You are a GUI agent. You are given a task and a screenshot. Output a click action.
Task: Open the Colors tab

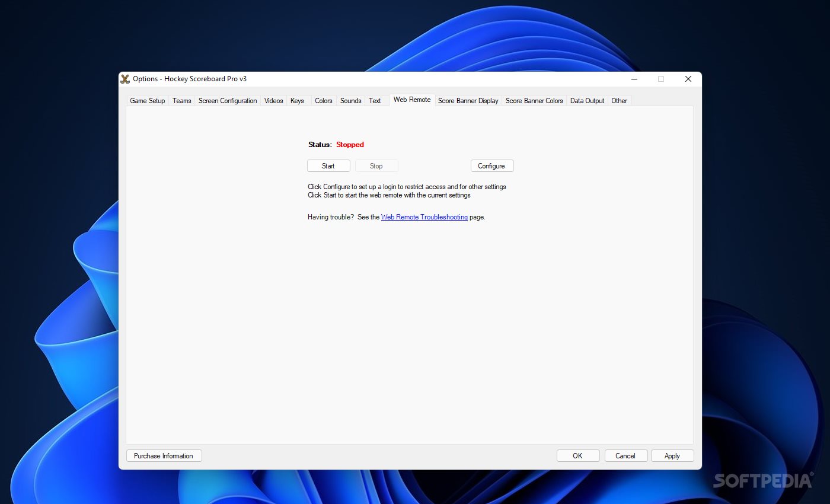324,101
